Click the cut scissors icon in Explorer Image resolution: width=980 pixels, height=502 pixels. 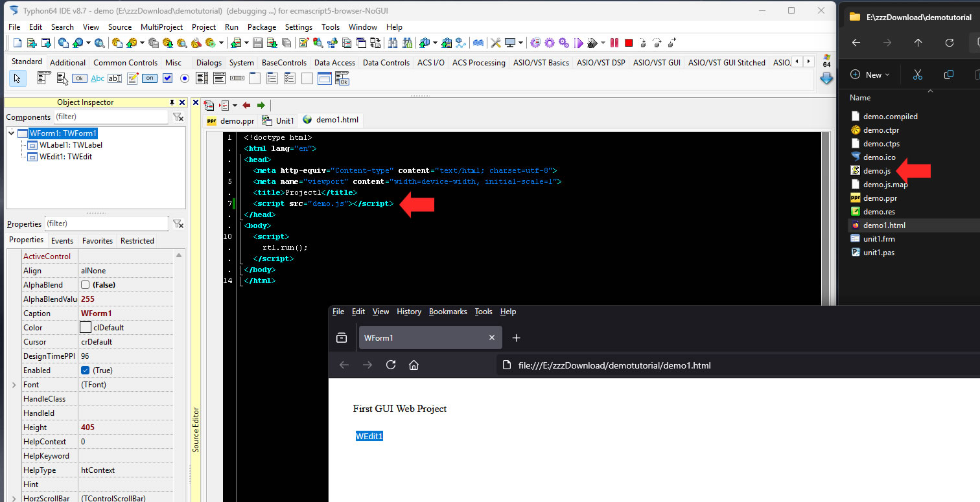click(x=917, y=74)
